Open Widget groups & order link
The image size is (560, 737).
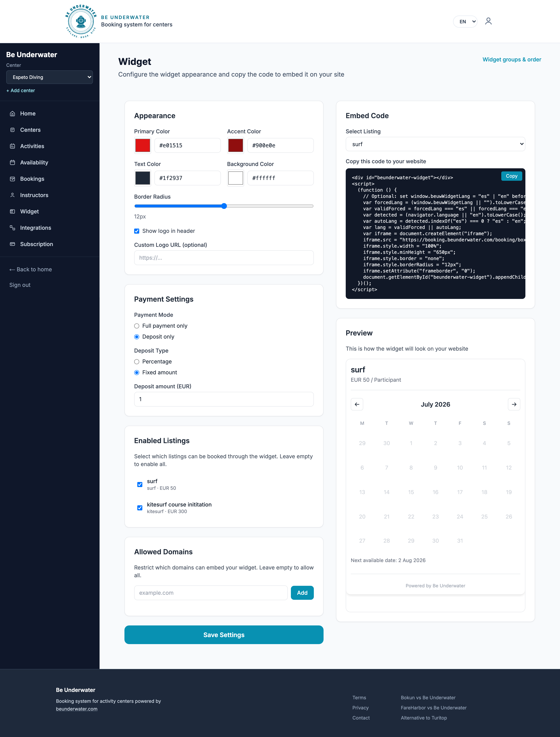(x=512, y=60)
